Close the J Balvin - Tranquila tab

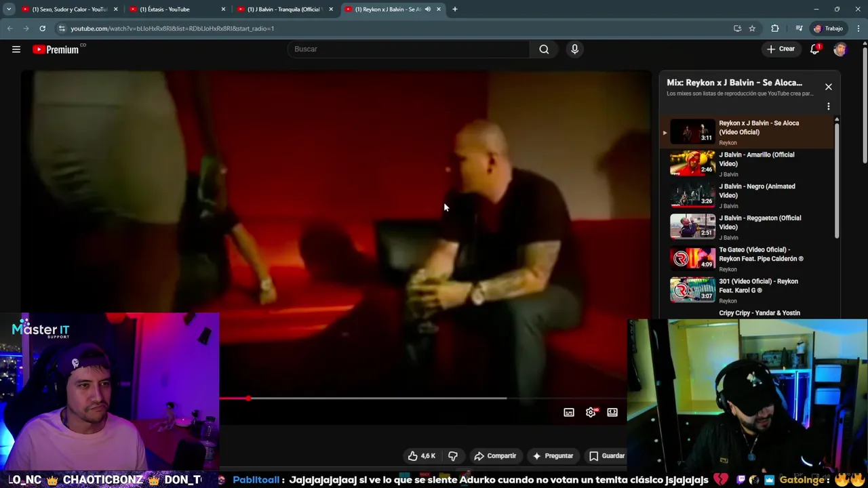(331, 9)
